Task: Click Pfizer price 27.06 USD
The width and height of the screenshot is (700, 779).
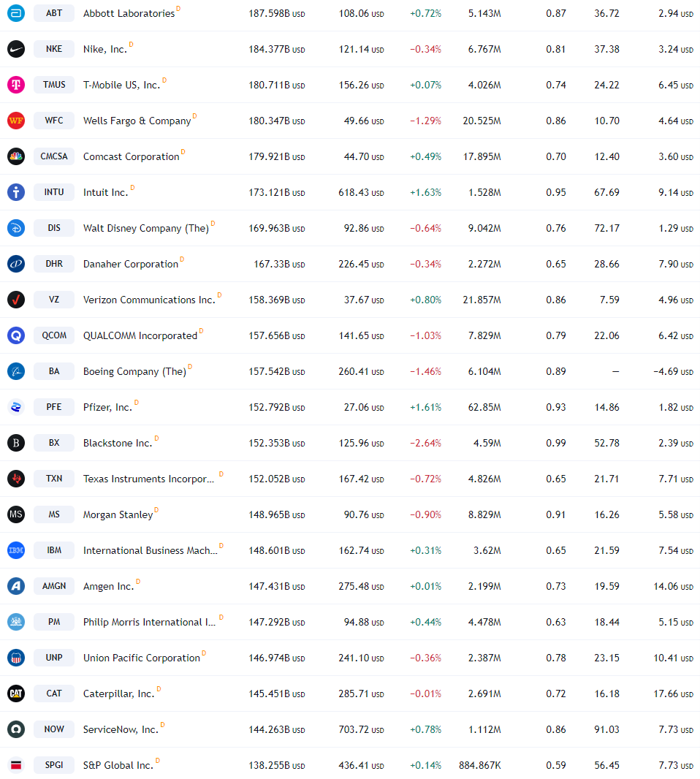Action: click(x=364, y=407)
